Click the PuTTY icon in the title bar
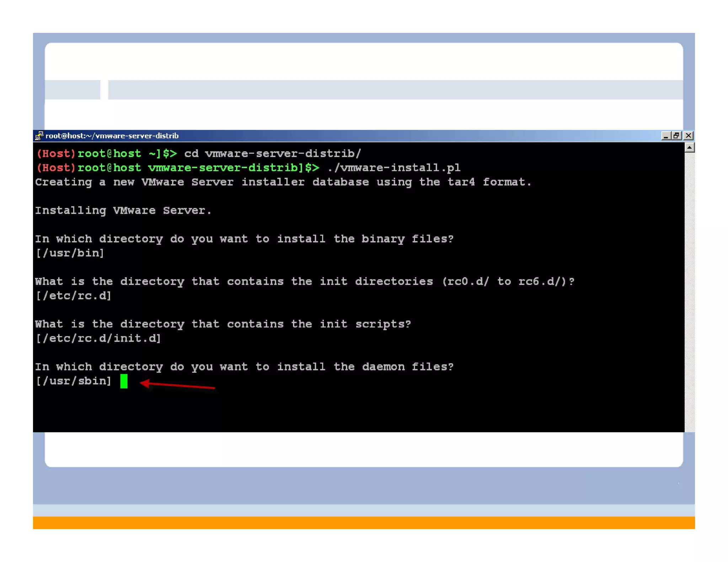Screen dimensions: 728x562 39,135
